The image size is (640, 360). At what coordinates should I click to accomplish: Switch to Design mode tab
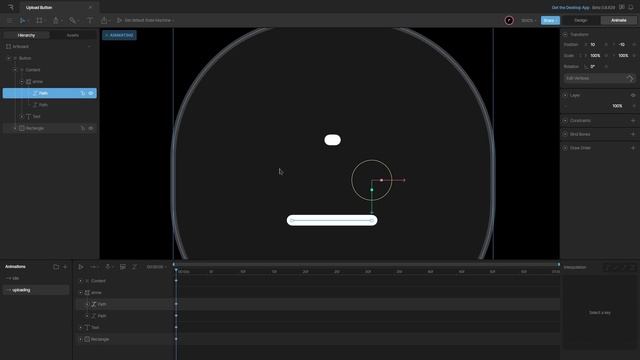coord(580,20)
